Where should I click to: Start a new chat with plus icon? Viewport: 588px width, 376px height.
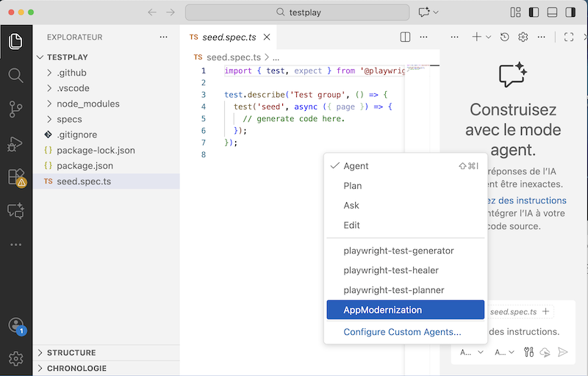[476, 37]
